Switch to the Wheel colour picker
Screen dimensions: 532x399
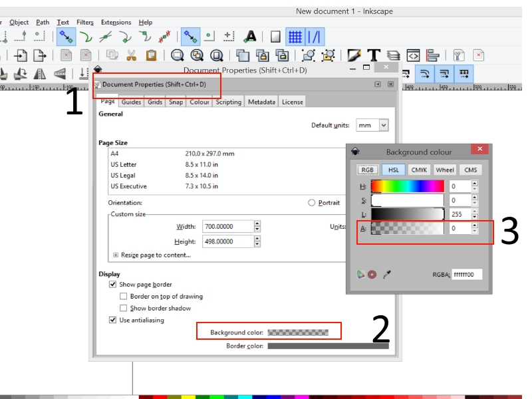pyautogui.click(x=445, y=170)
